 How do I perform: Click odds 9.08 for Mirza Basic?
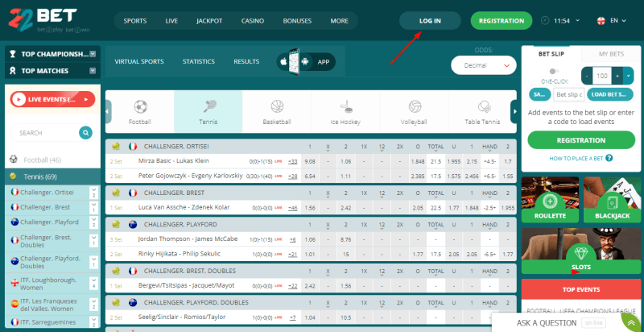tap(310, 161)
